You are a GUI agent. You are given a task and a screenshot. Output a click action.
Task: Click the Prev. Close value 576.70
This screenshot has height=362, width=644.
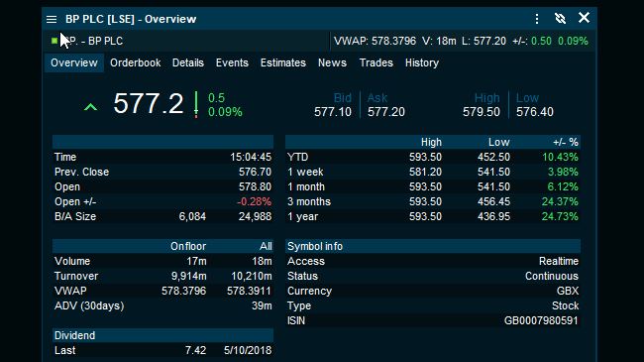pyautogui.click(x=255, y=172)
